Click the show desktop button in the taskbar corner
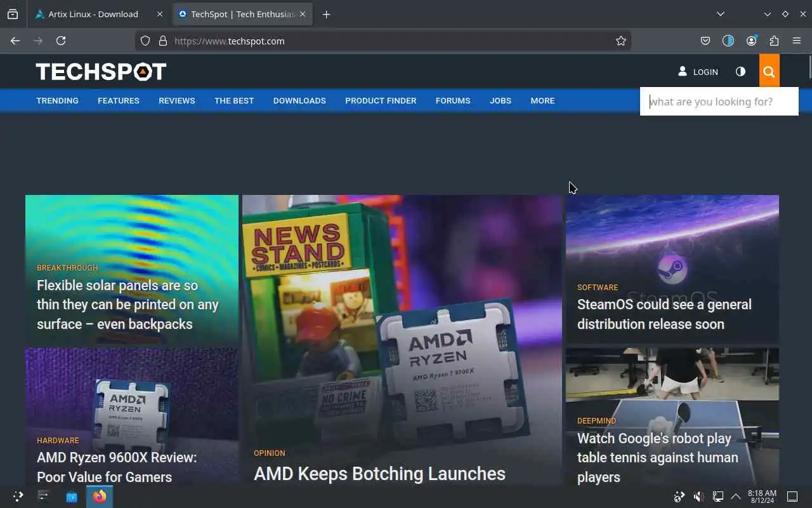The width and height of the screenshot is (812, 508). click(792, 497)
